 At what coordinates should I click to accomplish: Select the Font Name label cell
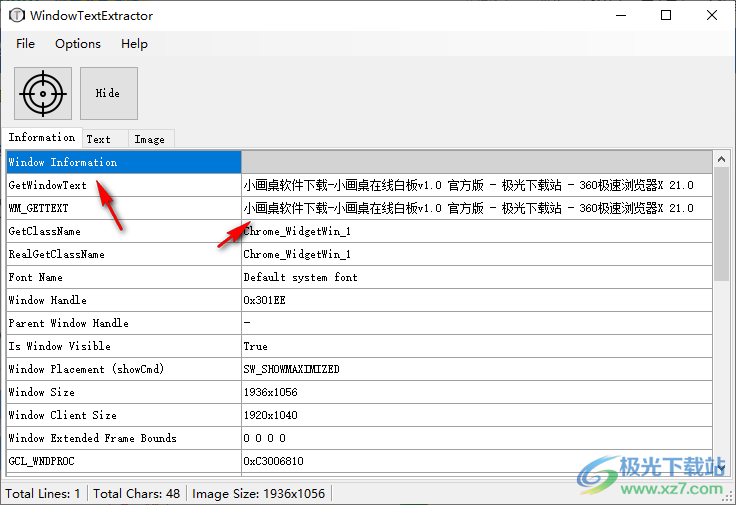pyautogui.click(x=124, y=277)
